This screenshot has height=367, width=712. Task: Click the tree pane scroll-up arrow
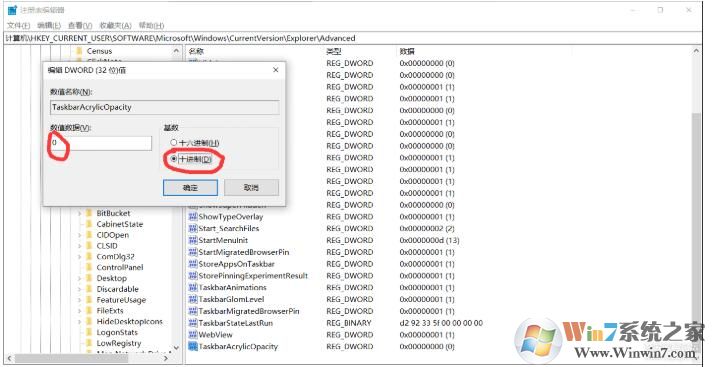[176, 51]
